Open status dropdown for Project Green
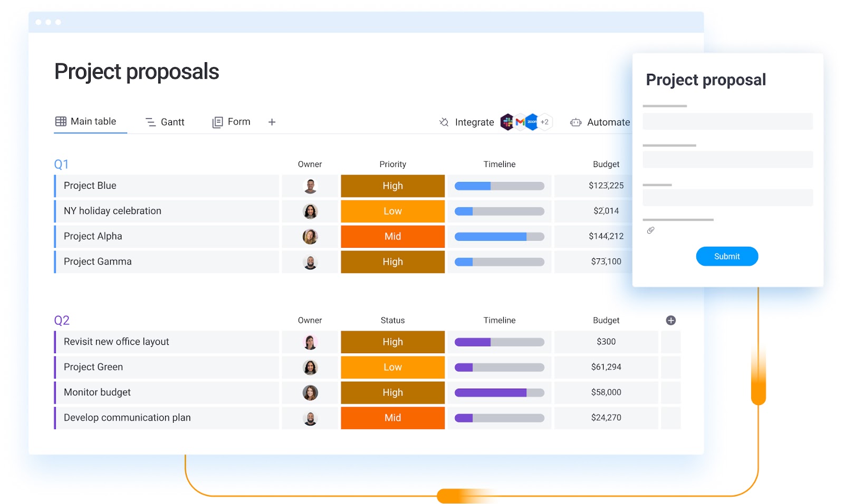This screenshot has height=504, width=844. pyautogui.click(x=392, y=367)
